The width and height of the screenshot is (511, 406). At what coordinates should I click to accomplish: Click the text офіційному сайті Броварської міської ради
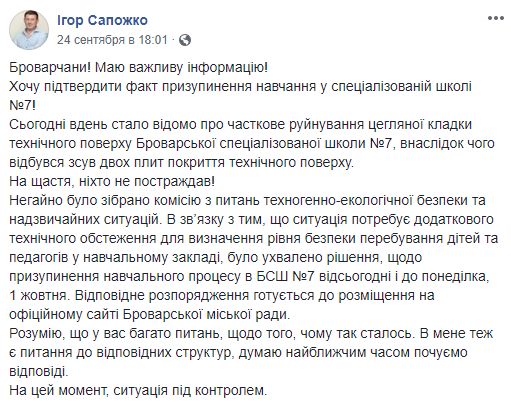[x=149, y=315]
